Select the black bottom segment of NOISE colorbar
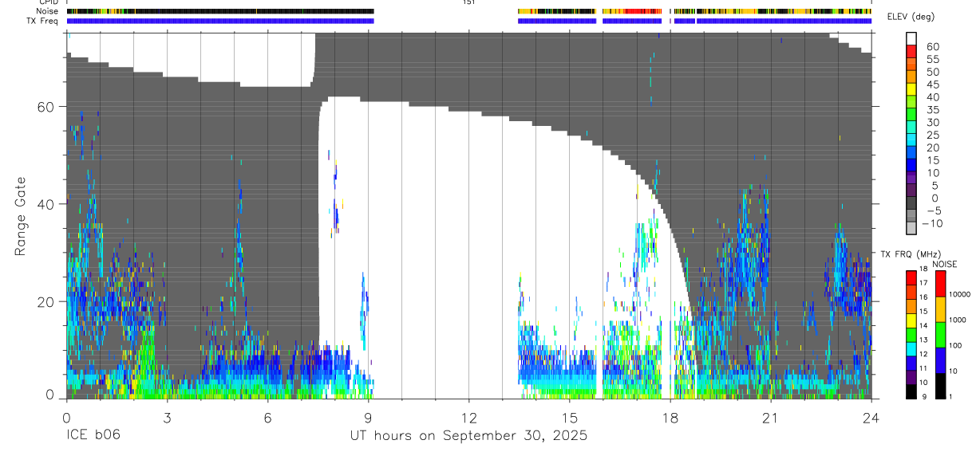980x452 pixels. pos(941,384)
